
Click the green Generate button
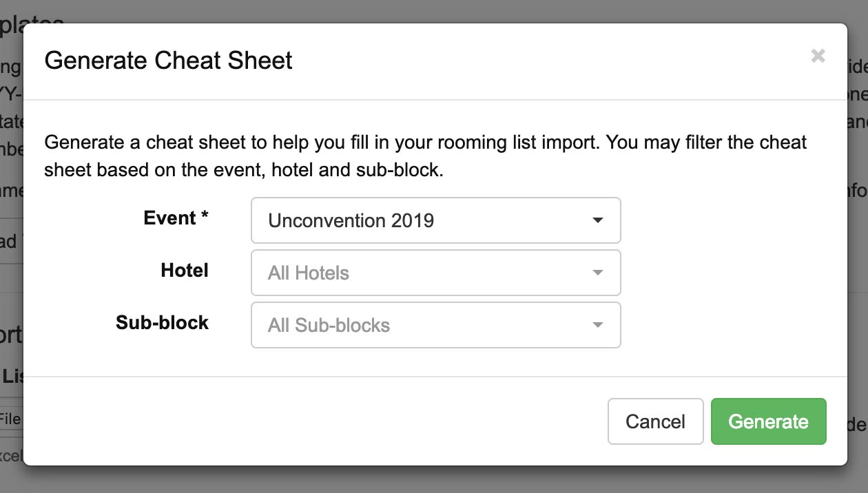768,421
